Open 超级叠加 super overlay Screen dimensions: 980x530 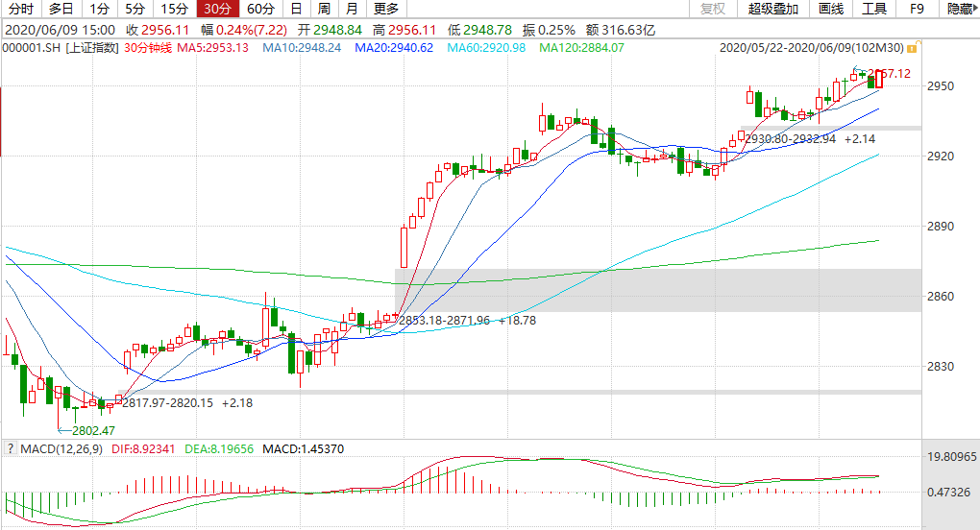coord(773,9)
